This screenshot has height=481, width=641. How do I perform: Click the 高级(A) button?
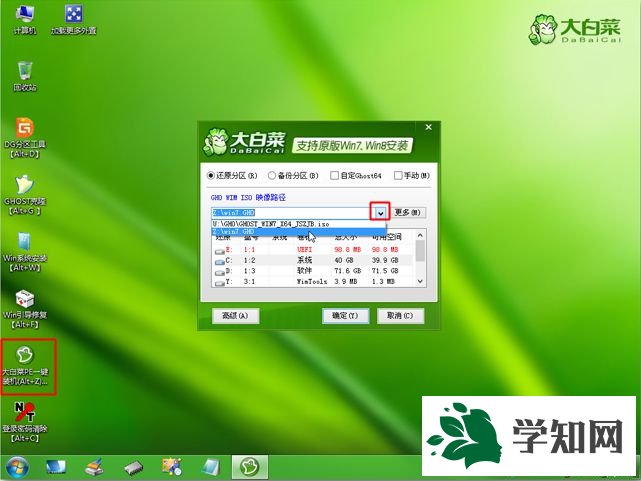[x=235, y=316]
